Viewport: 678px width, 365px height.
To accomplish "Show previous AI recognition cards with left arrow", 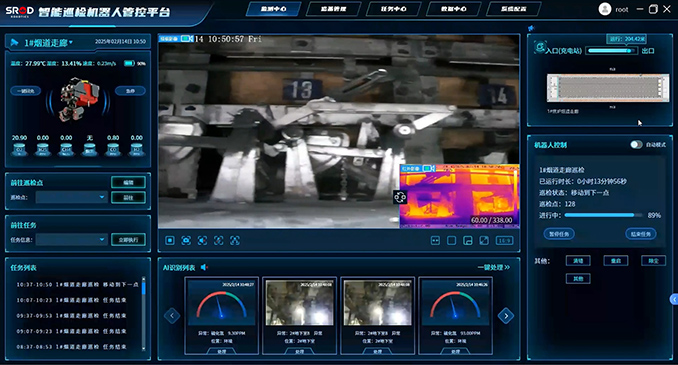I will point(172,316).
